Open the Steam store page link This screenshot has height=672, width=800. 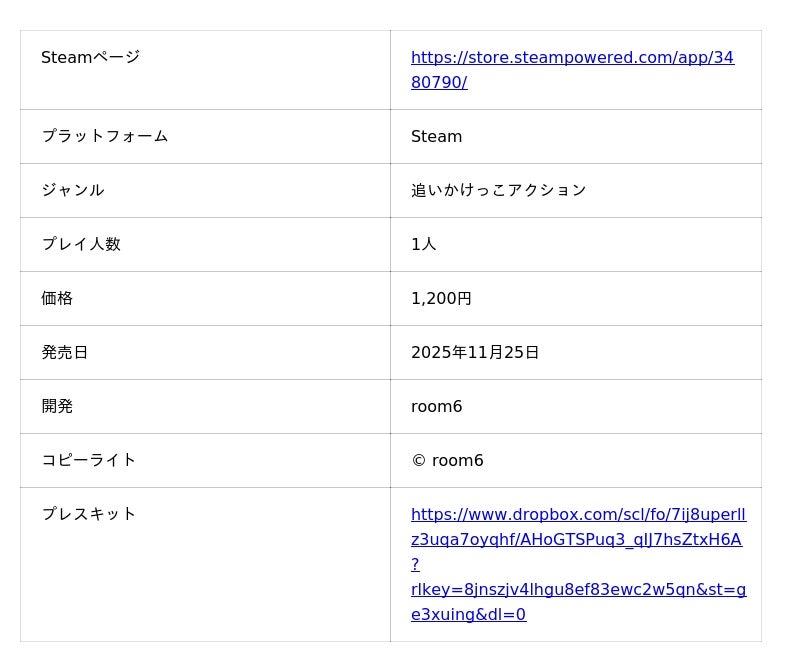click(572, 58)
